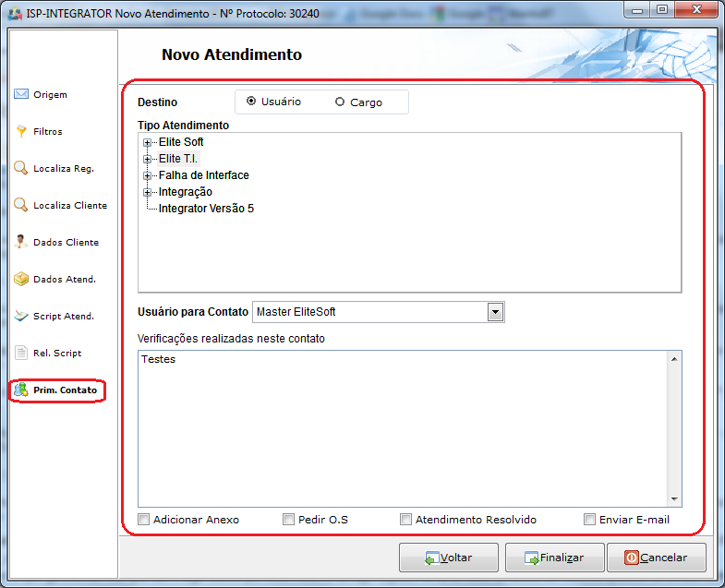Toggle the Enviar E-mail checkbox
725x588 pixels.
pos(589,520)
